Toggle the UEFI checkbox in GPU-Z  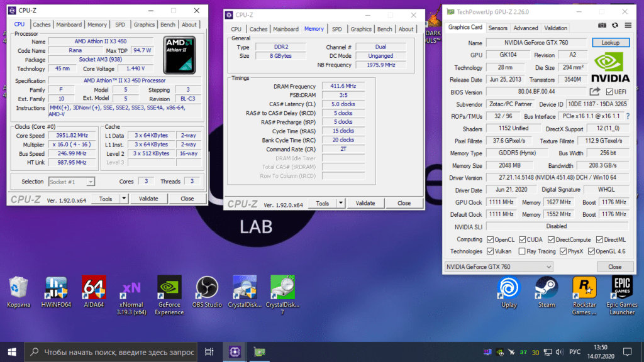click(x=609, y=92)
